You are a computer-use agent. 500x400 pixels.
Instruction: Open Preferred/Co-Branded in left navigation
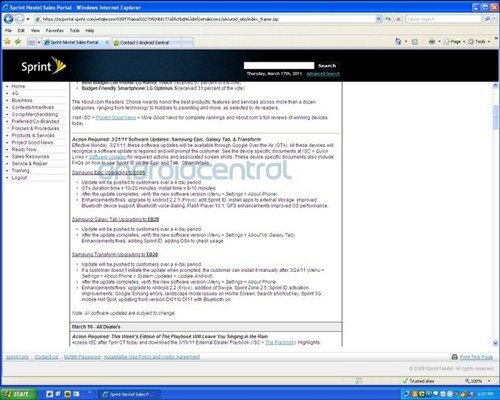(x=35, y=121)
